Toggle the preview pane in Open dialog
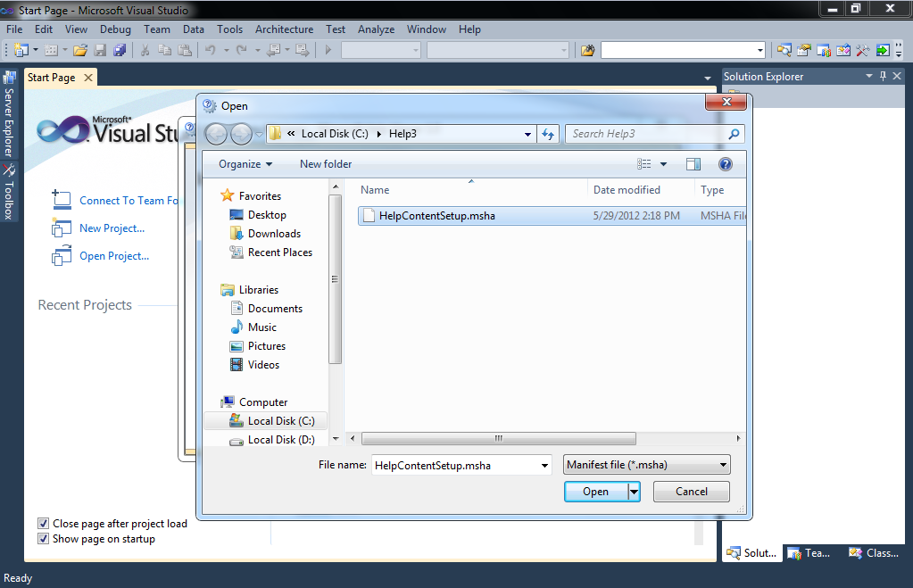913x588 pixels. point(693,164)
